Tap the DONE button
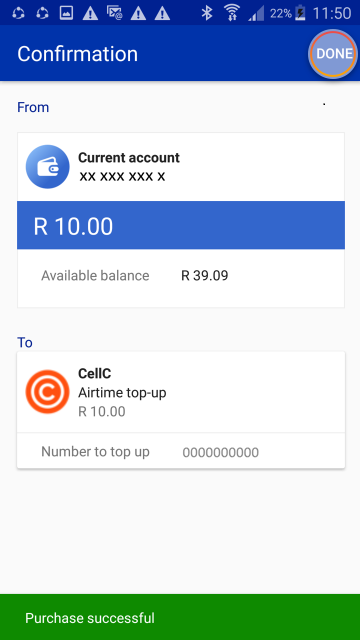The height and width of the screenshot is (640, 360). click(333, 54)
